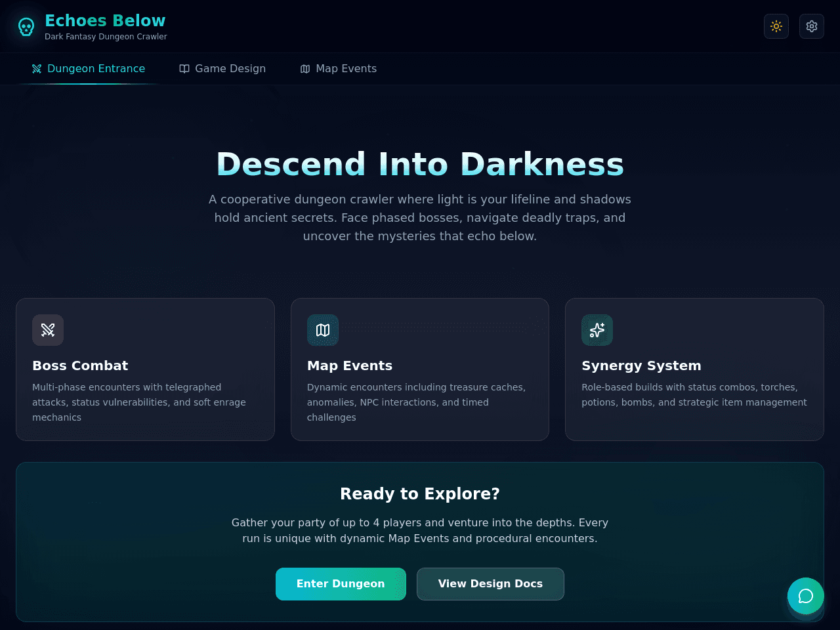This screenshot has height=630, width=840.
Task: Toggle light theme with sun icon
Action: click(776, 26)
